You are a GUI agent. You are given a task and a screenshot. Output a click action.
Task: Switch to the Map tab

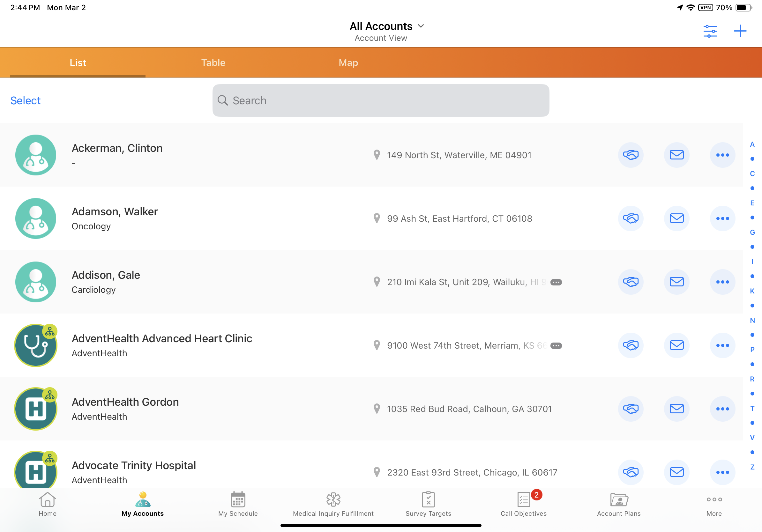(x=348, y=63)
